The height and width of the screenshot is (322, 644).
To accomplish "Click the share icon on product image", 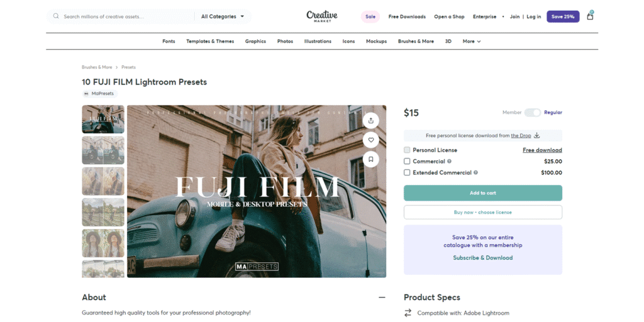I will click(371, 121).
